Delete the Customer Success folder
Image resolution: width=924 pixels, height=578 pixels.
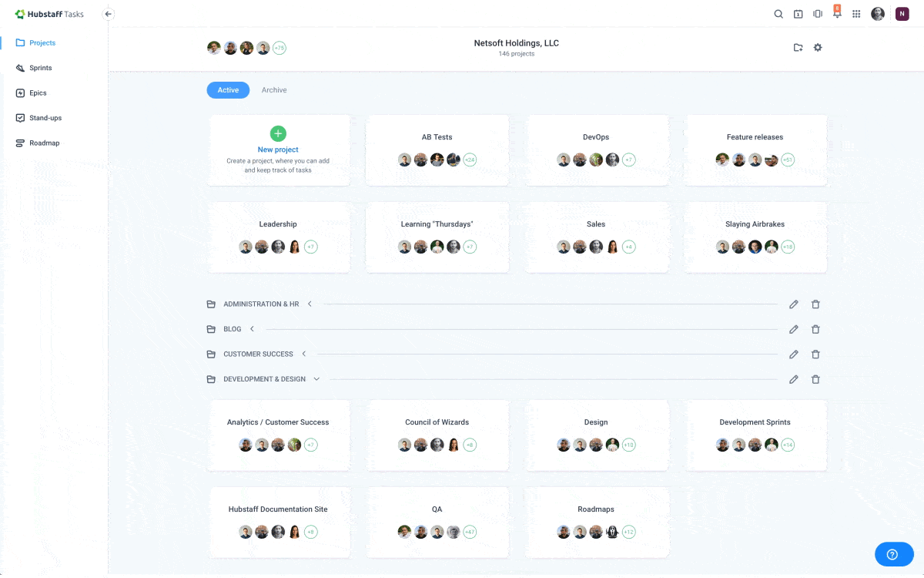pos(815,355)
